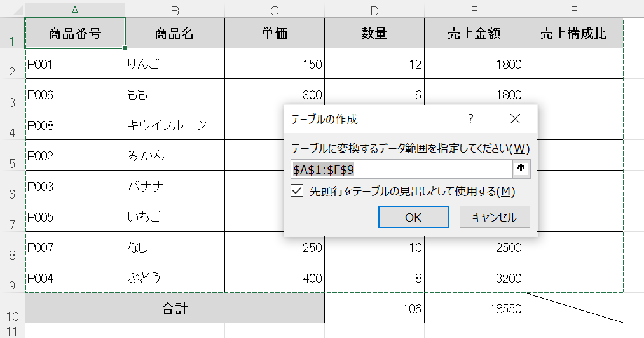Click the collapse dialog range selector icon
Viewport: 644px width, 338px height.
(x=521, y=169)
